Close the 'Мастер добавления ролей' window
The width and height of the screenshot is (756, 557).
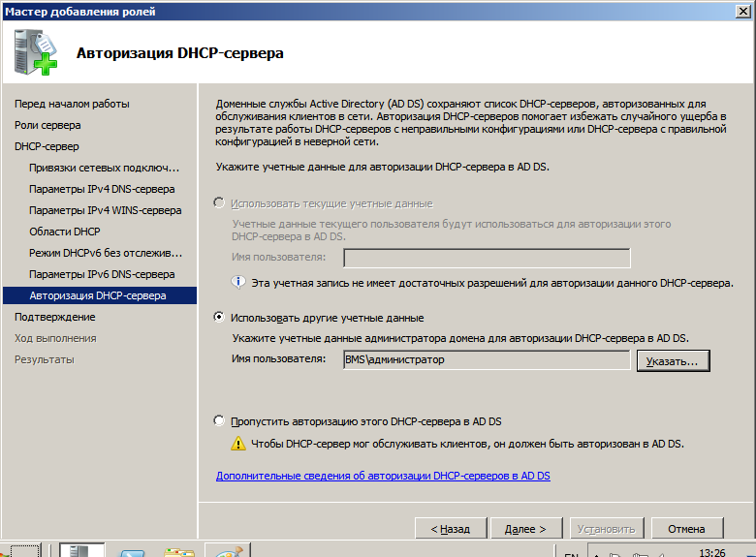[743, 11]
